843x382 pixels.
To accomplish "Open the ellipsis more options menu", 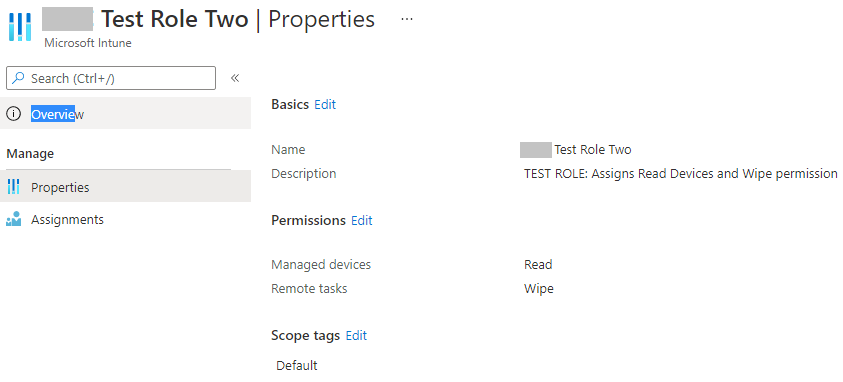I will coord(407,19).
